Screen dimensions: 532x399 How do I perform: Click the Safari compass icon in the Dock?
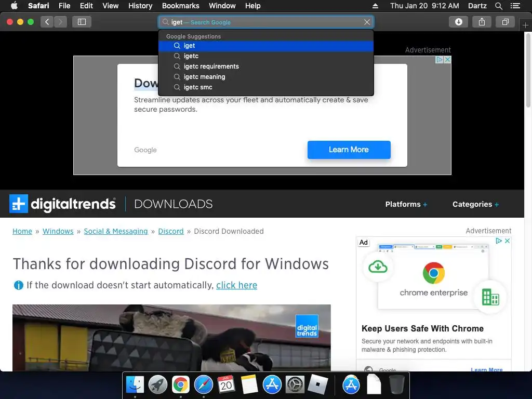pyautogui.click(x=204, y=385)
